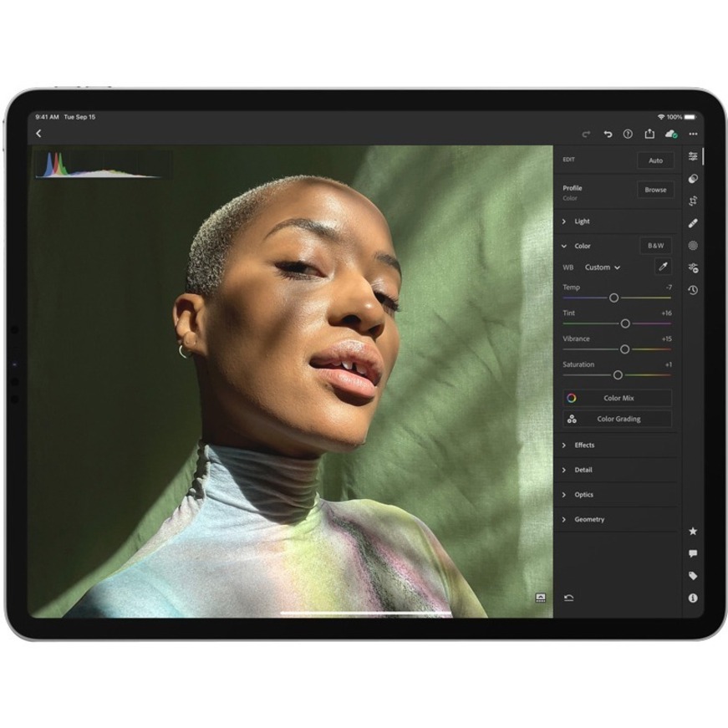
Task: Open the Color Mix panel
Action: click(x=618, y=398)
